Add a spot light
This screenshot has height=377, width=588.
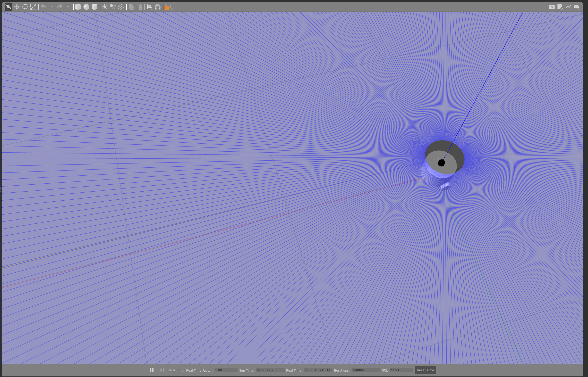(x=113, y=7)
